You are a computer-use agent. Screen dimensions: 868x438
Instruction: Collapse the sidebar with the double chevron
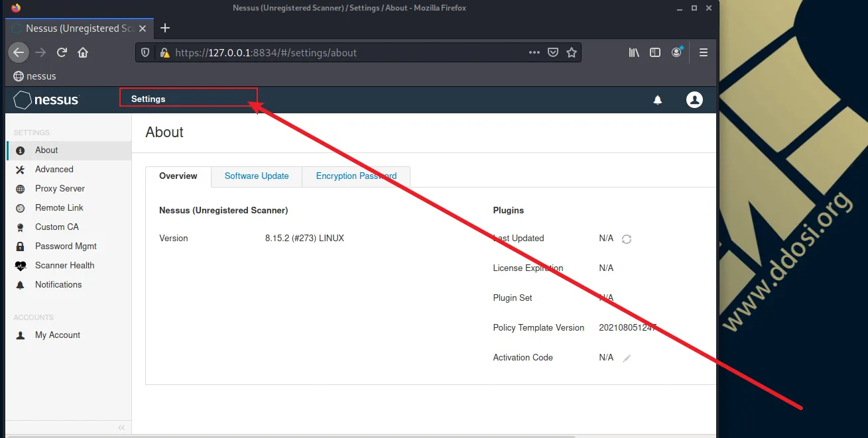121,427
